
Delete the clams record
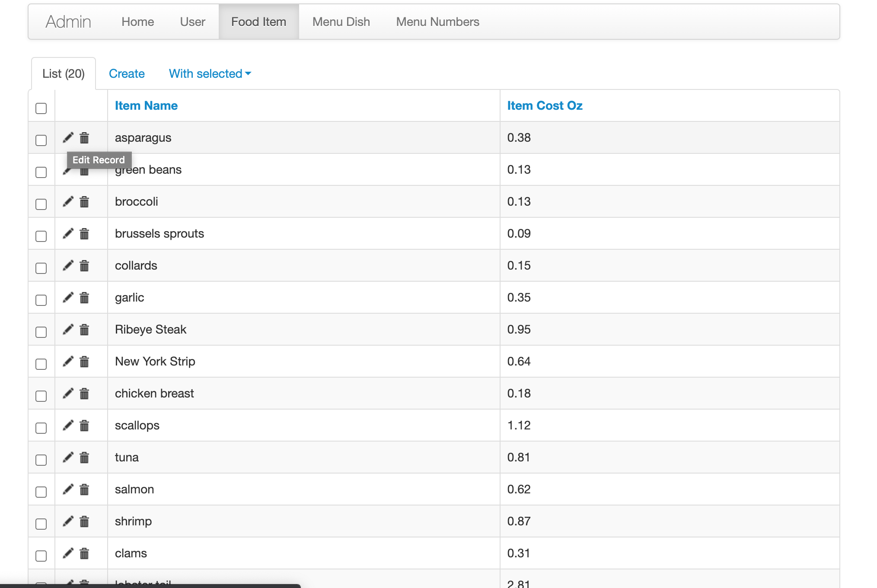pos(84,553)
